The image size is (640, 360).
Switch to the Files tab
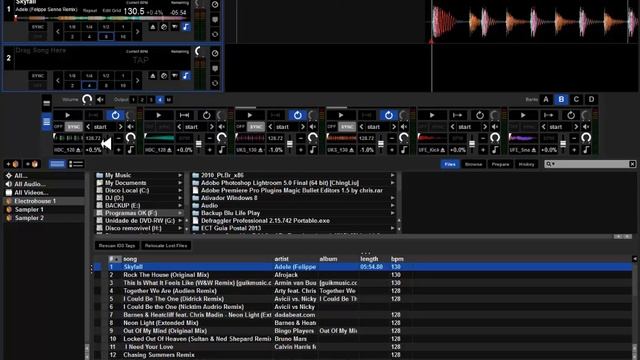click(x=450, y=164)
